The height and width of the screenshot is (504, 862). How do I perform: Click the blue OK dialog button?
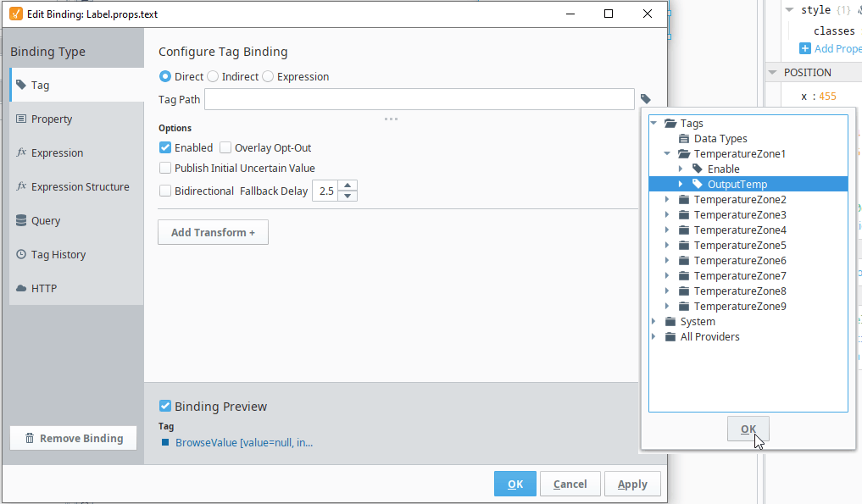[515, 484]
